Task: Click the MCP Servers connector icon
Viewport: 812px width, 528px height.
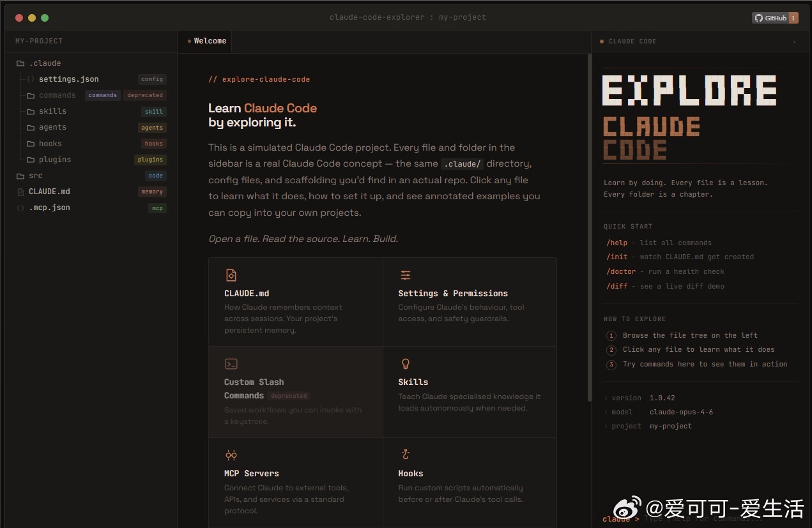Action: click(x=231, y=455)
